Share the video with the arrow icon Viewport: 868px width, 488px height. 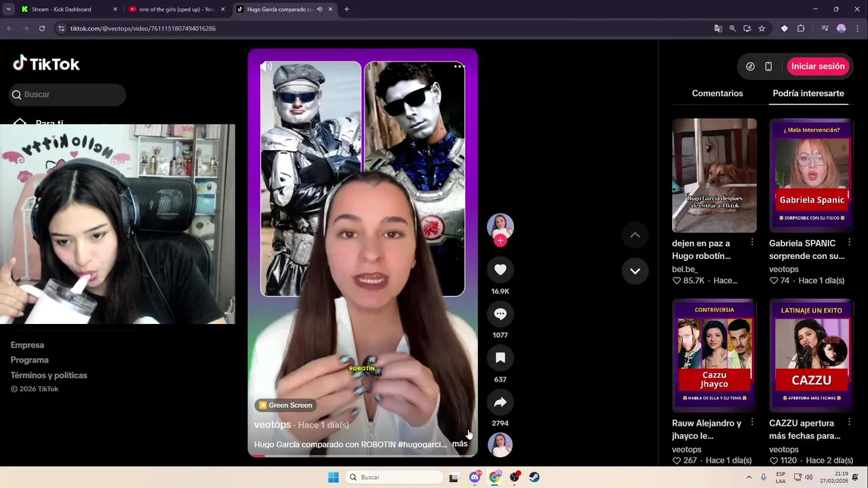tap(500, 402)
